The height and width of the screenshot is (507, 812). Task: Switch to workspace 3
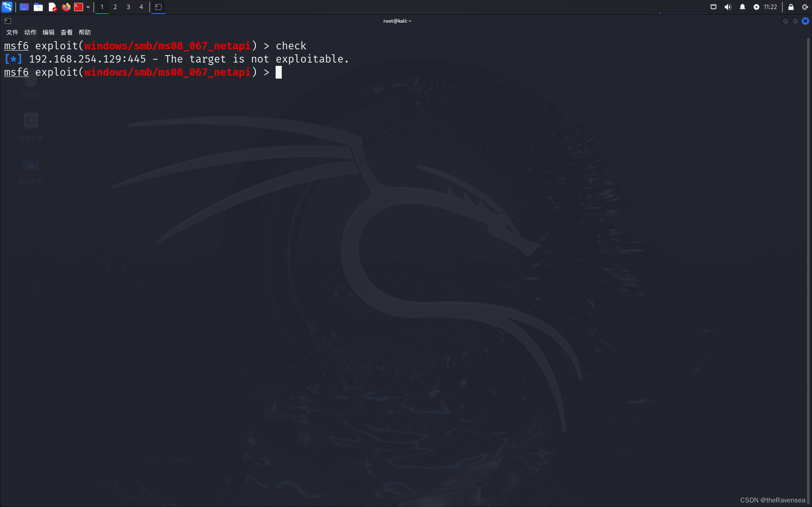(x=128, y=7)
